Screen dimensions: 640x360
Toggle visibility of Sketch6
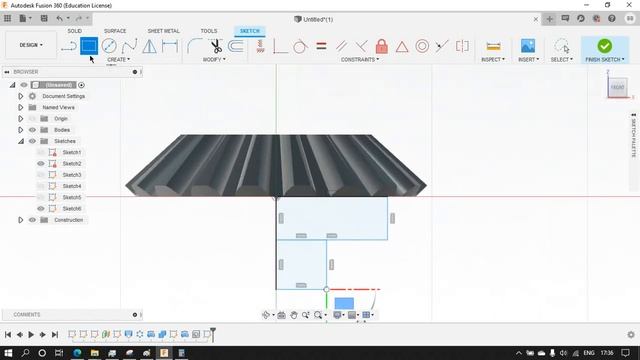(40, 209)
